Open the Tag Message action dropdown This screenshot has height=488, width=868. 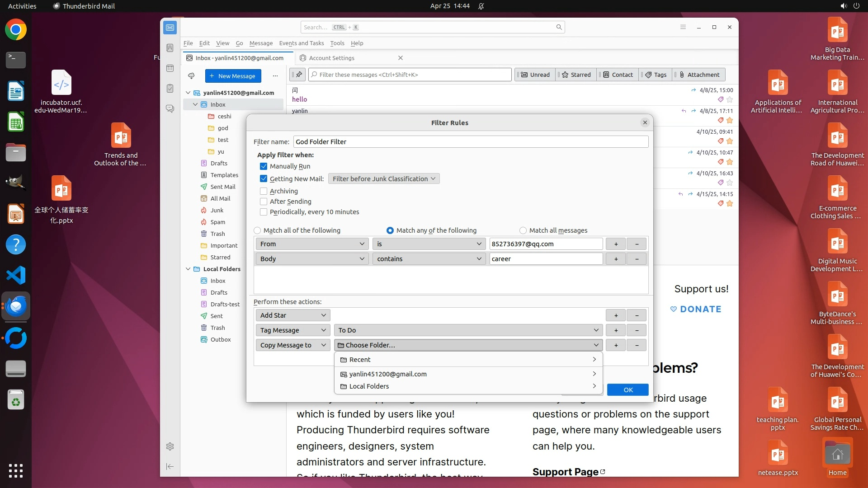click(x=292, y=330)
